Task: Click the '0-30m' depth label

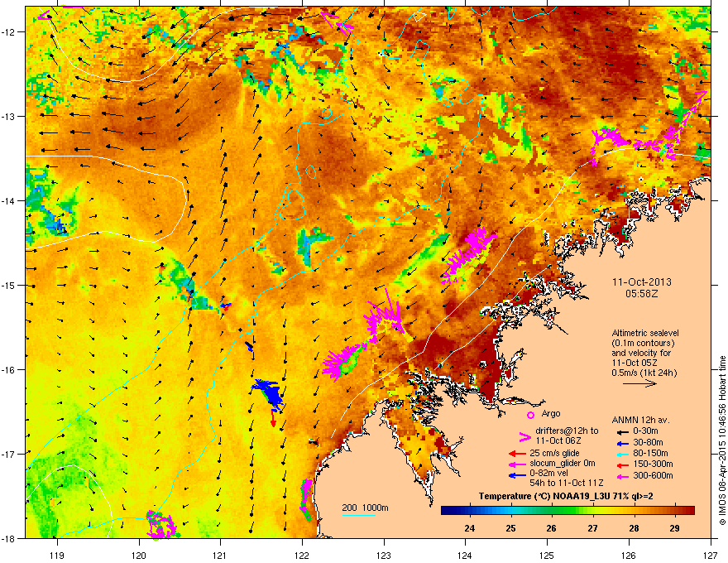Action: click(645, 431)
